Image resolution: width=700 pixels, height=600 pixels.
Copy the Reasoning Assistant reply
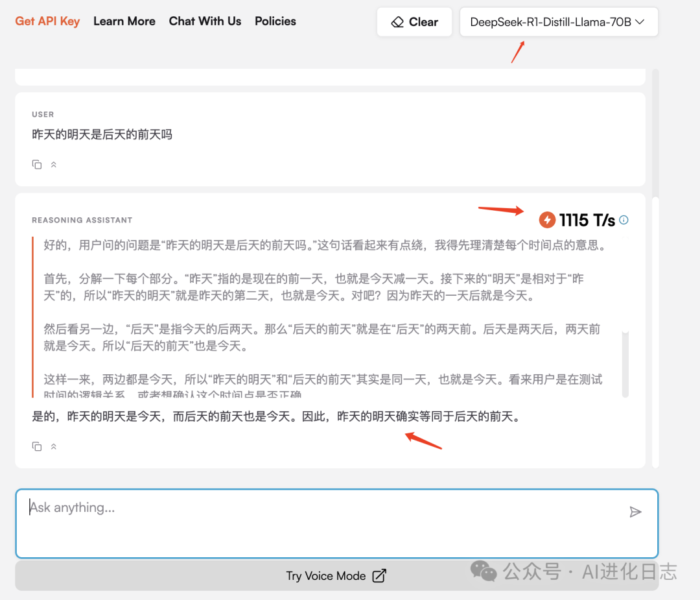pos(36,446)
